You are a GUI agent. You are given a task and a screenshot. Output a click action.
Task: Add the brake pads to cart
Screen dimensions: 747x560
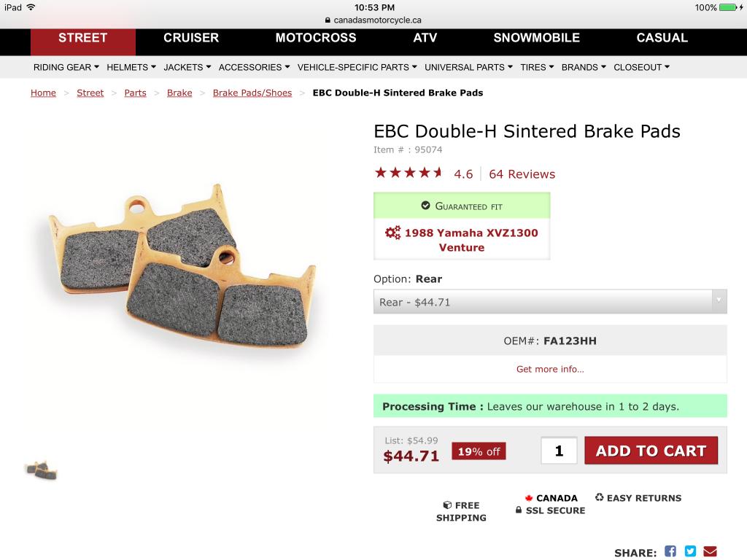[x=651, y=451]
